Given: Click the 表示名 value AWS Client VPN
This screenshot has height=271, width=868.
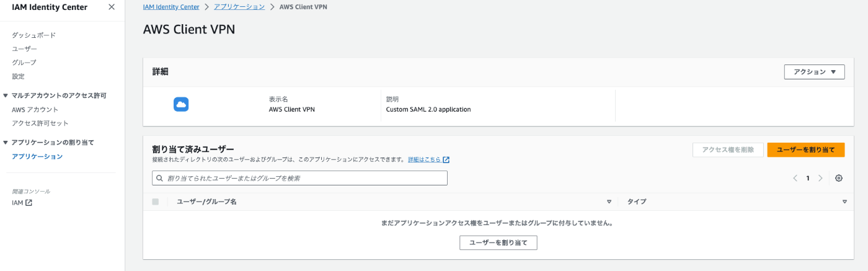Looking at the screenshot, I should [x=291, y=110].
